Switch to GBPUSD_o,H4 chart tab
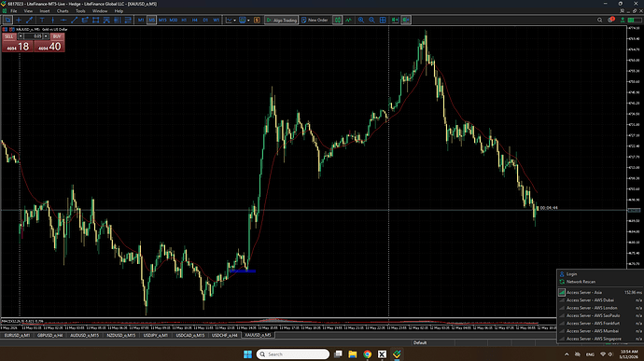This screenshot has height=361, width=644. [49, 335]
